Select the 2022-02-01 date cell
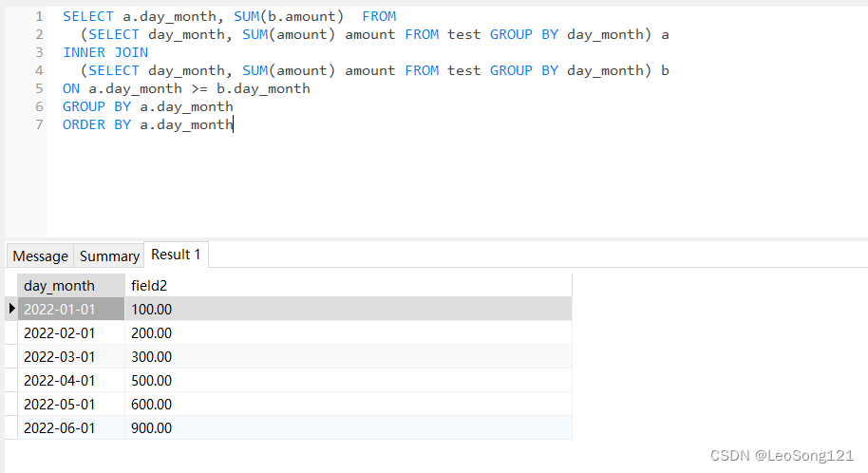868x473 pixels. click(x=60, y=332)
